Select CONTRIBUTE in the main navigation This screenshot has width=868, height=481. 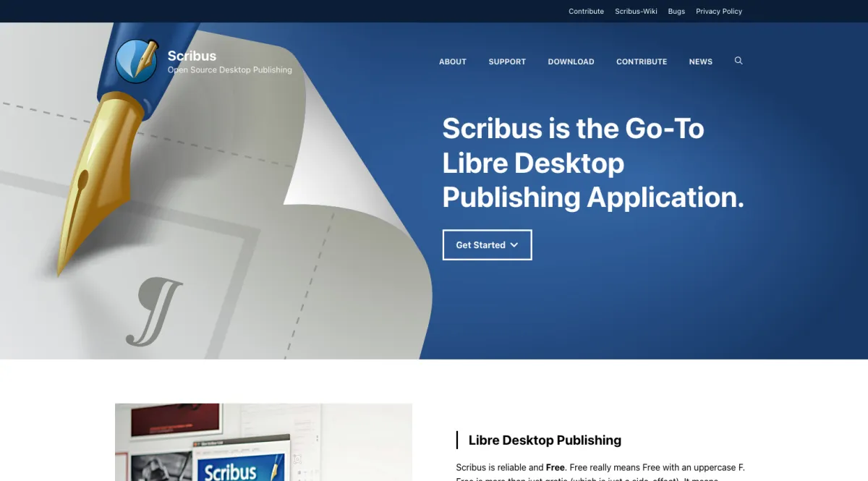pyautogui.click(x=642, y=61)
